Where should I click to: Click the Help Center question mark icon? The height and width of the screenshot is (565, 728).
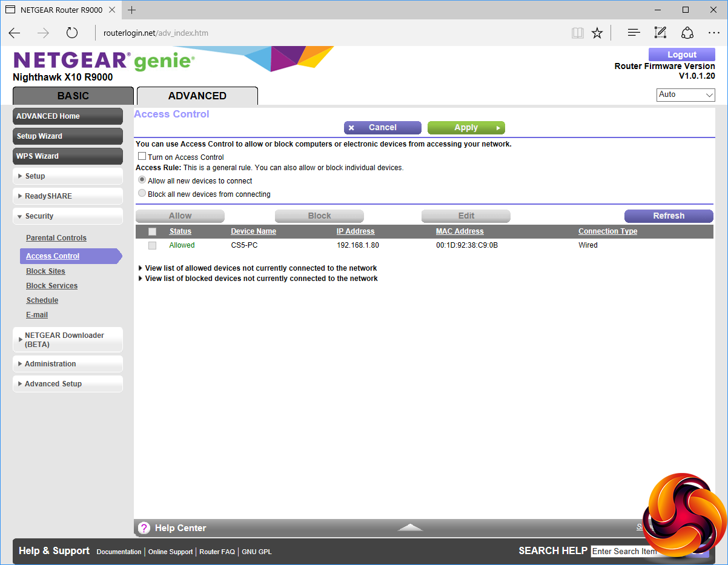coord(144,528)
